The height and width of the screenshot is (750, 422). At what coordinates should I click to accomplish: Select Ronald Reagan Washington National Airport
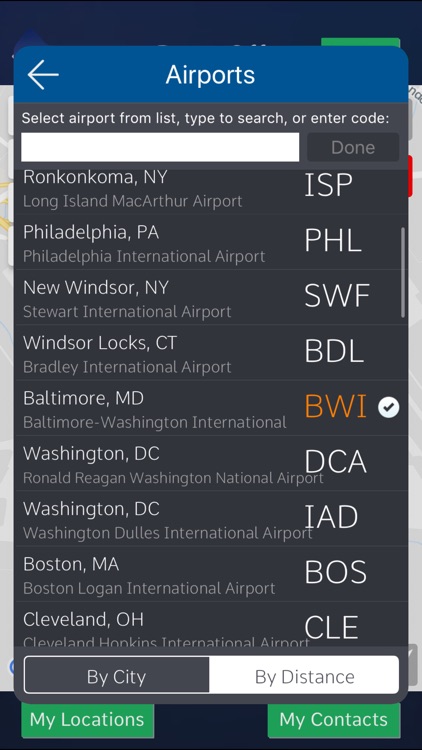[173, 478]
